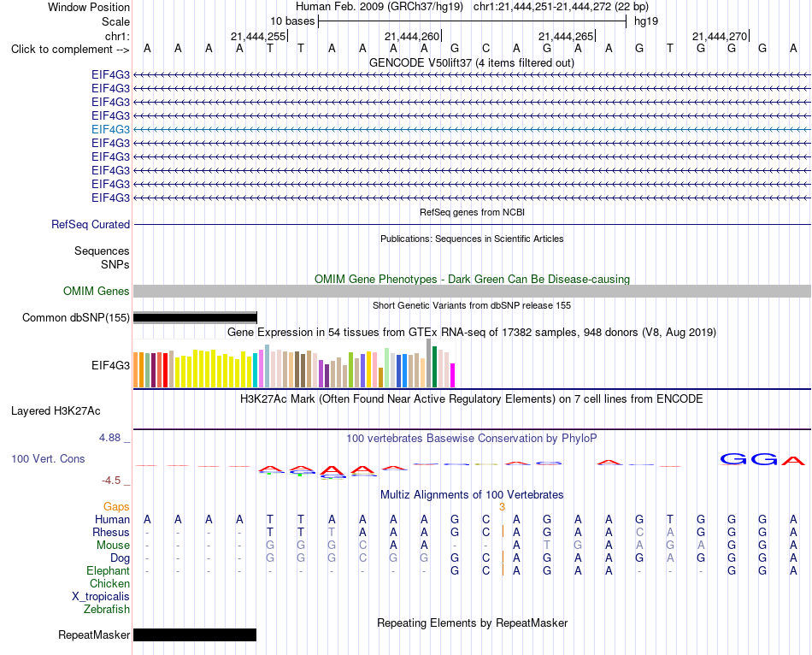Click 'RefSeq genes from NCBI' track title

(472, 212)
